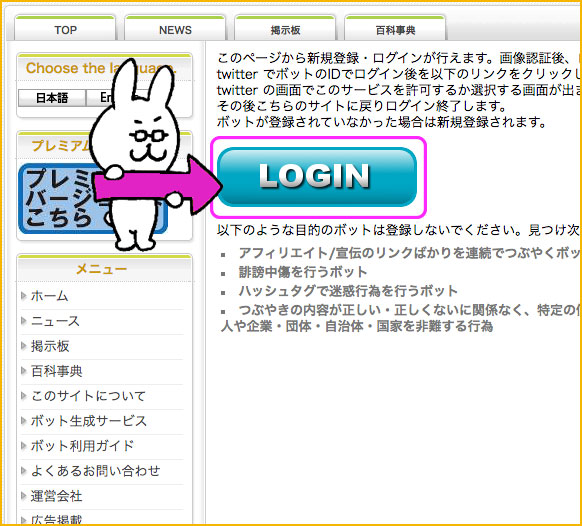Click arrow bullet beside ホーム
Viewport: 582px width, 526px height.
point(24,295)
